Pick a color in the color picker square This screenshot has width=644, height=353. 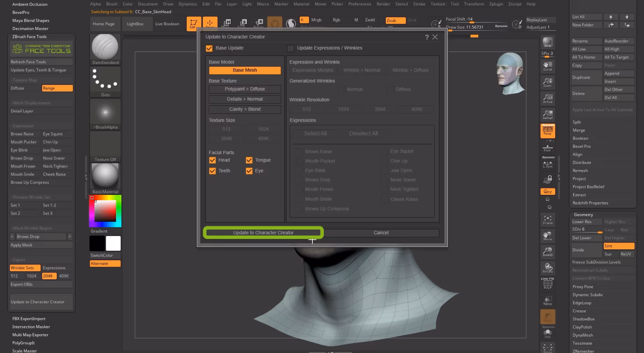point(105,211)
